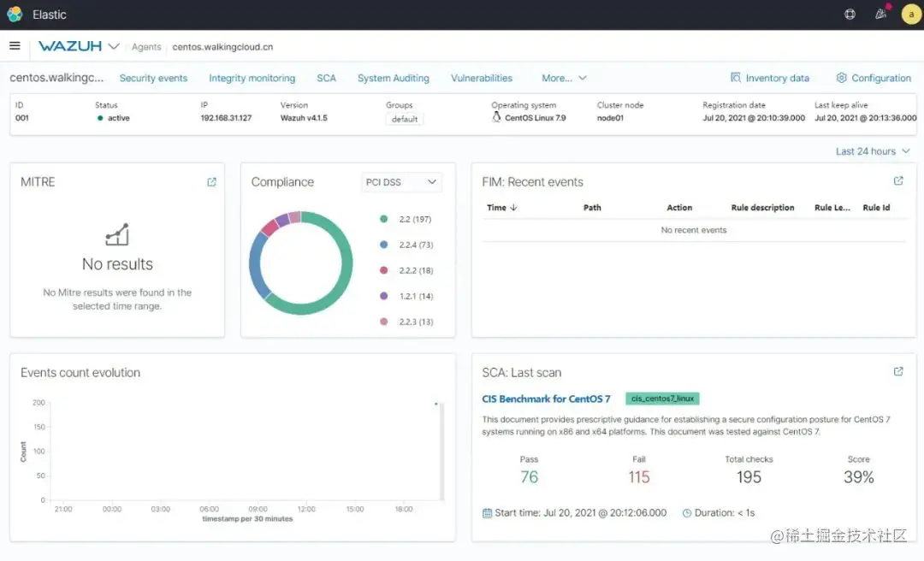Viewport: 924px width, 561px height.
Task: Open the Elastic logo home
Action: click(x=15, y=15)
